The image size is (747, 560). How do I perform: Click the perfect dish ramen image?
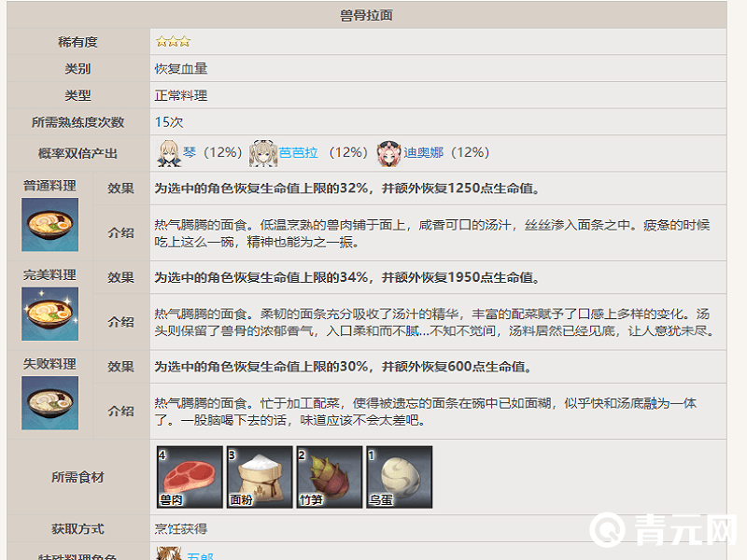point(50,314)
